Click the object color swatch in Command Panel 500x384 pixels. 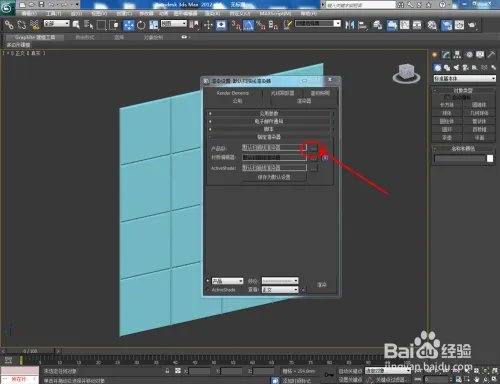[x=490, y=158]
